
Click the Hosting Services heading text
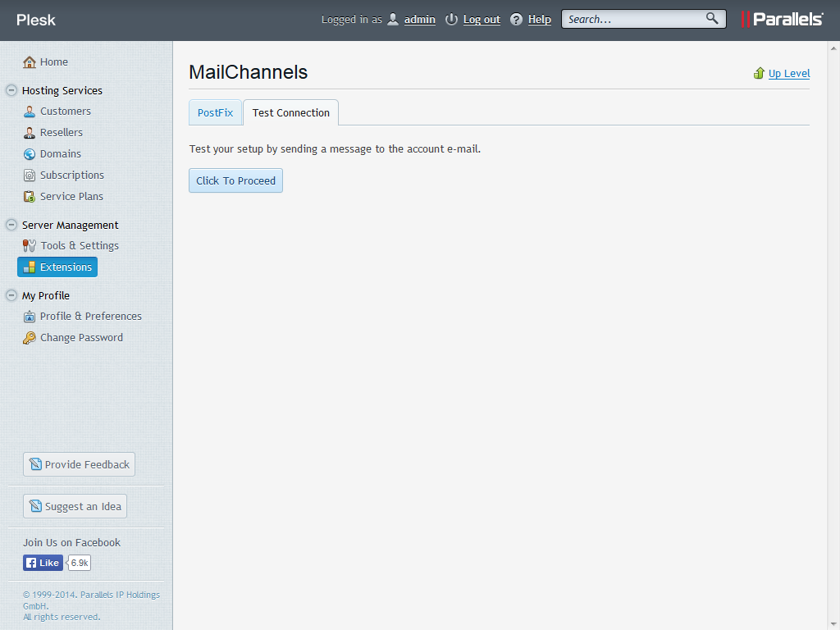click(62, 90)
